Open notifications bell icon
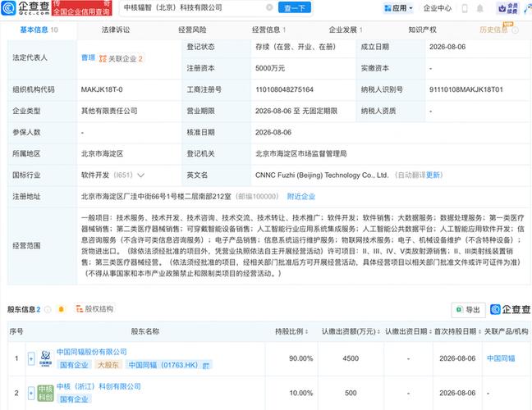532x410 pixels. pyautogui.click(x=479, y=8)
